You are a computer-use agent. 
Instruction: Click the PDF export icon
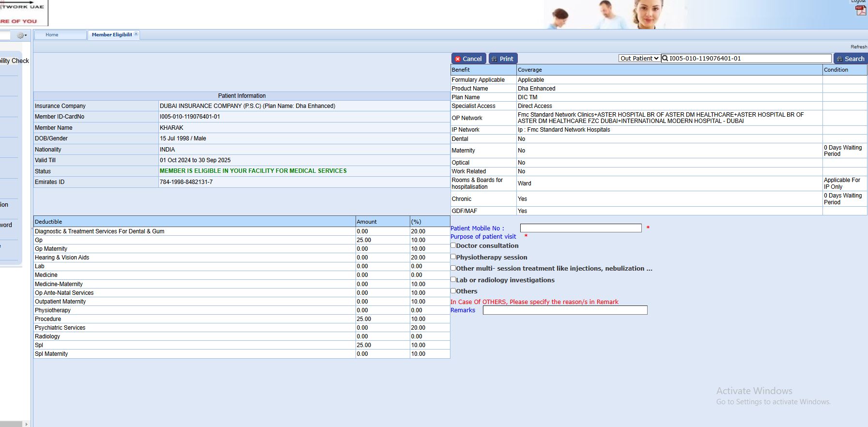click(x=860, y=11)
